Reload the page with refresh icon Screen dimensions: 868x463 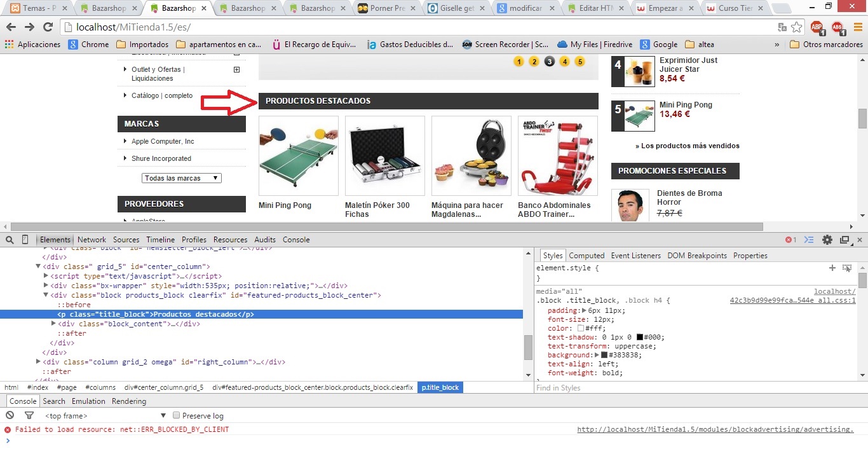click(x=48, y=27)
